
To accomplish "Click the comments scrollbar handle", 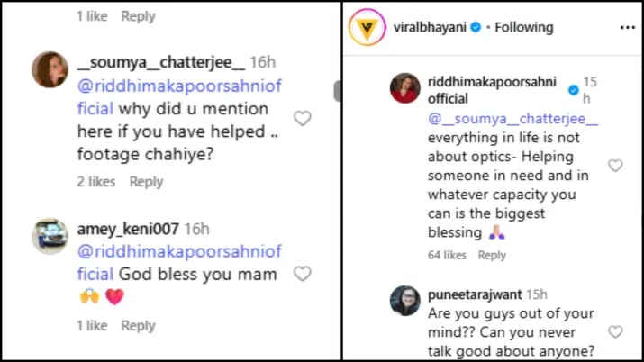I will click(x=338, y=91).
